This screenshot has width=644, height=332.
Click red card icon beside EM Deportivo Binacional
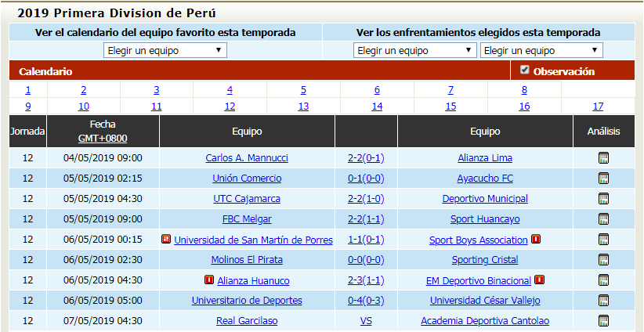coord(539,280)
